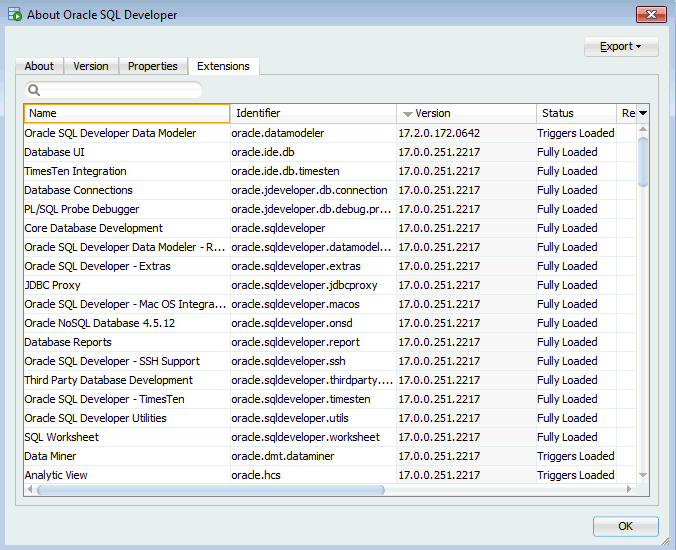Image resolution: width=676 pixels, height=550 pixels.
Task: Sort by the Version column header
Action: pyautogui.click(x=466, y=113)
